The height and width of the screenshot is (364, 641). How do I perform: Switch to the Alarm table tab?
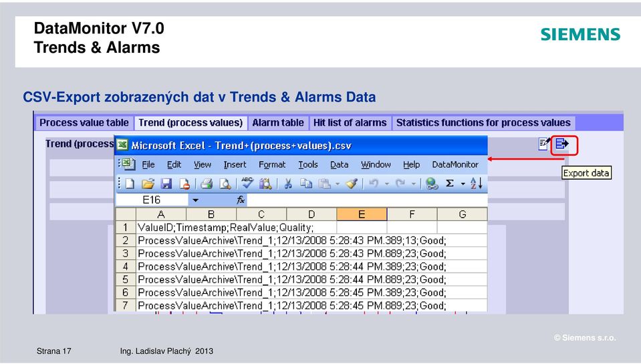[x=278, y=123]
